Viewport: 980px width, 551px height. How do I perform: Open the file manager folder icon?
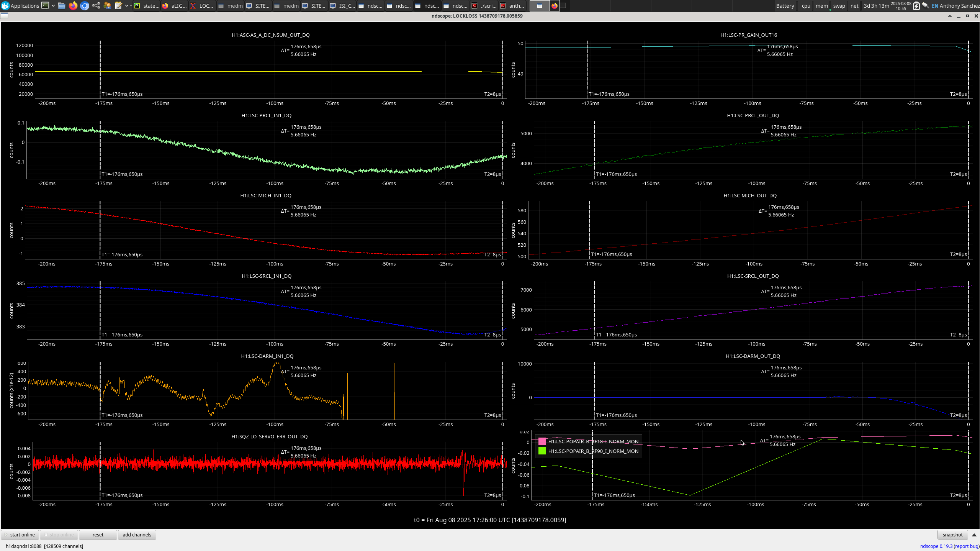pos(62,6)
